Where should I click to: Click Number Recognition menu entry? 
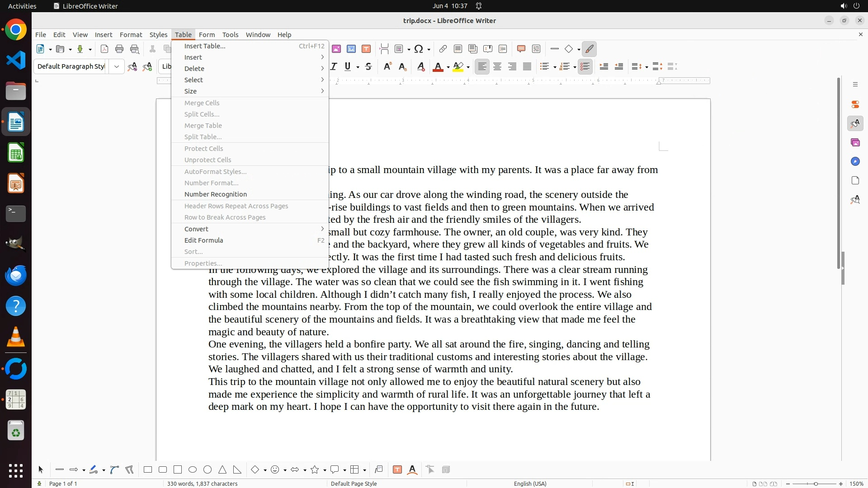tap(216, 194)
